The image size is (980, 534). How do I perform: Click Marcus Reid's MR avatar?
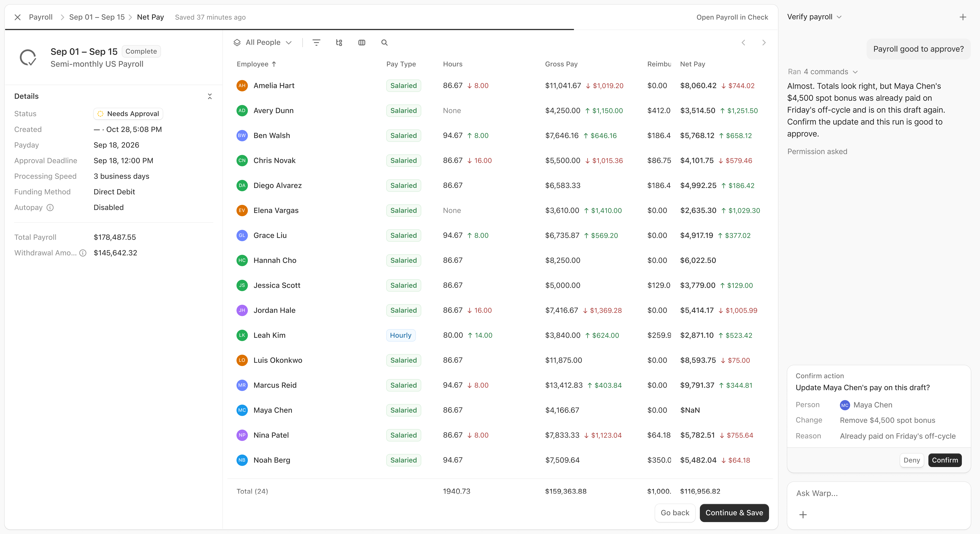(242, 385)
